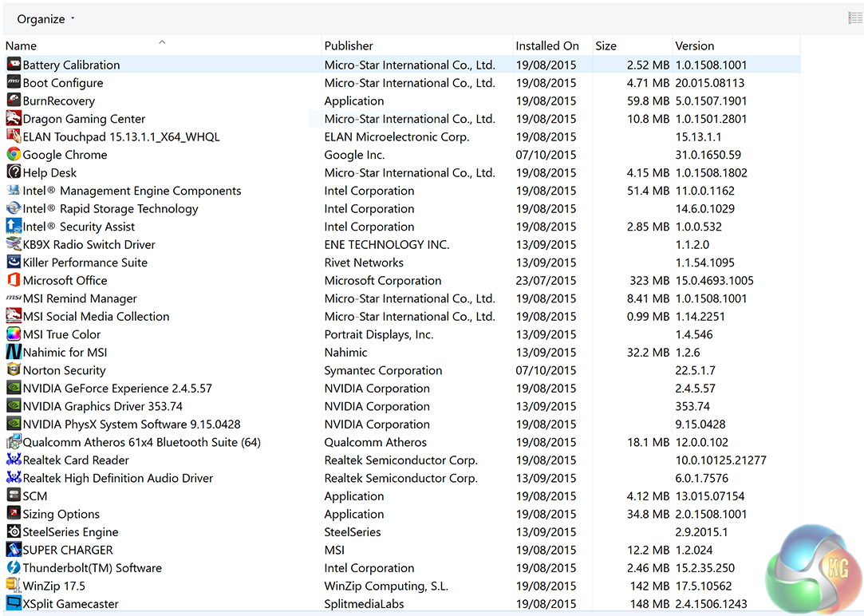Sort programs by Size column

point(606,45)
